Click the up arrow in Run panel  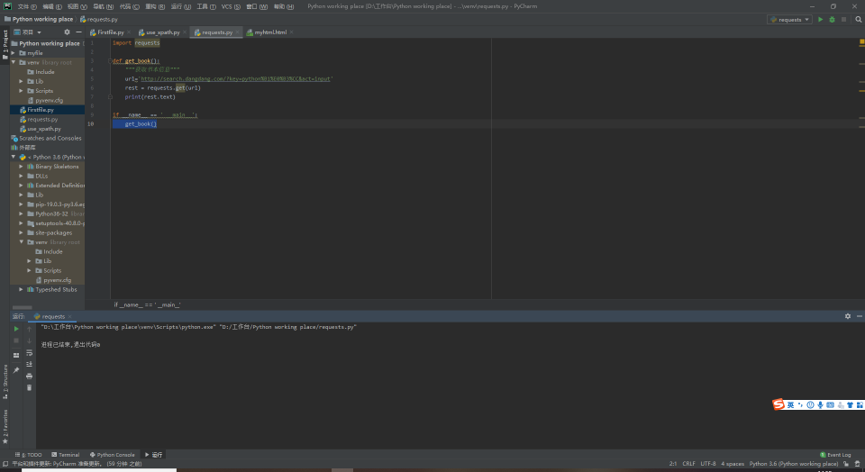(29, 329)
